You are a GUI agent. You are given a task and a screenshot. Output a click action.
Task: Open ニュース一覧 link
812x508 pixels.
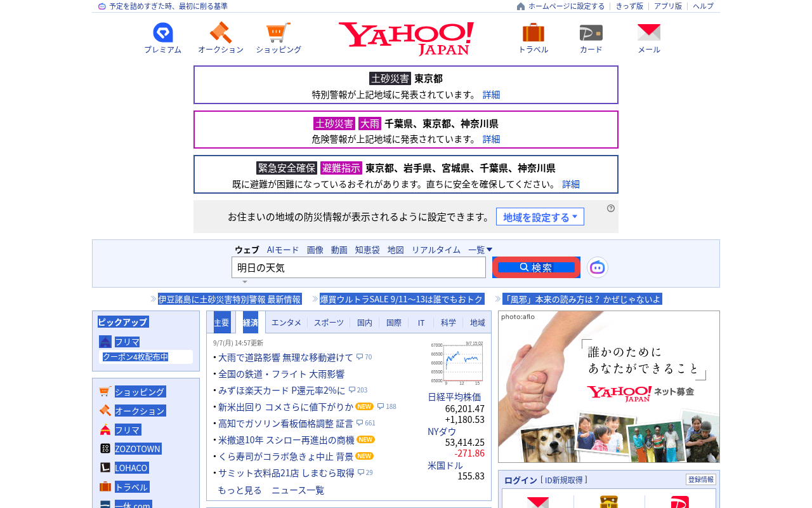298,490
